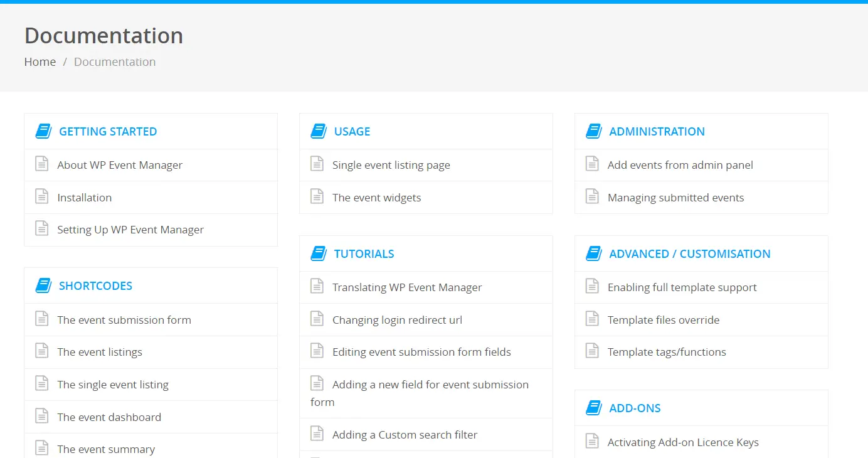Click document icon next to Activating Add-on Licence Keys

point(592,442)
